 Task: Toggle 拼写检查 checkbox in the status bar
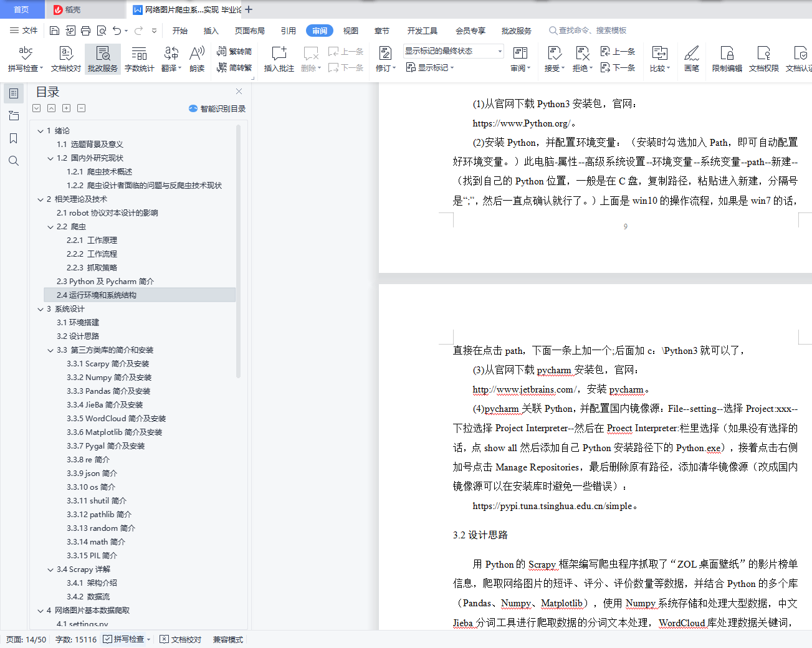(x=108, y=639)
